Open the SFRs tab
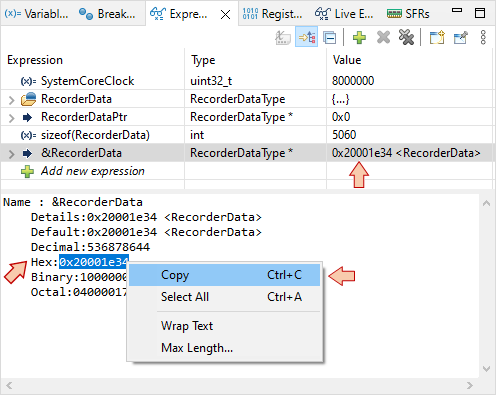496x395 pixels. click(408, 14)
